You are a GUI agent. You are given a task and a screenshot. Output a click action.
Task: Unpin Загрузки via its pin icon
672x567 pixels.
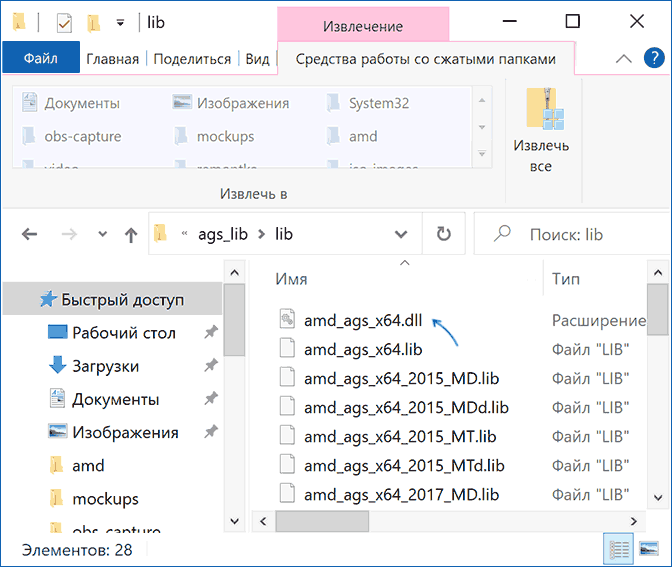[x=211, y=365]
